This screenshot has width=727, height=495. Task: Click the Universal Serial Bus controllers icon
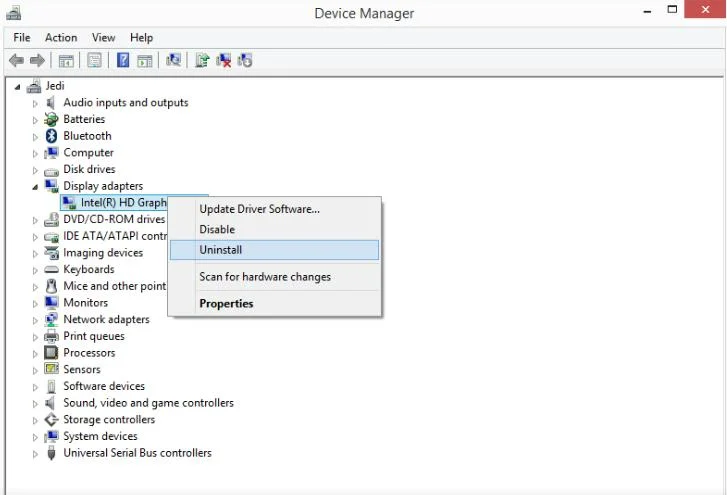(x=51, y=453)
